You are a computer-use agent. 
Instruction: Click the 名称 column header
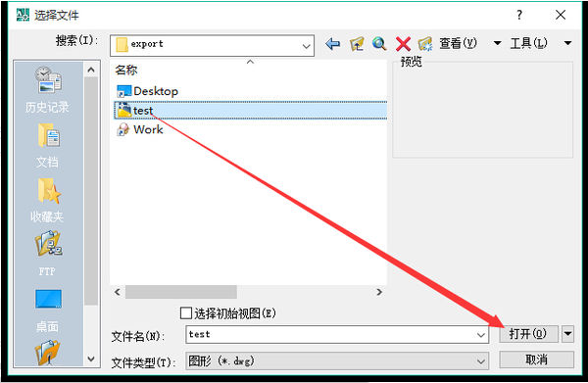(126, 71)
